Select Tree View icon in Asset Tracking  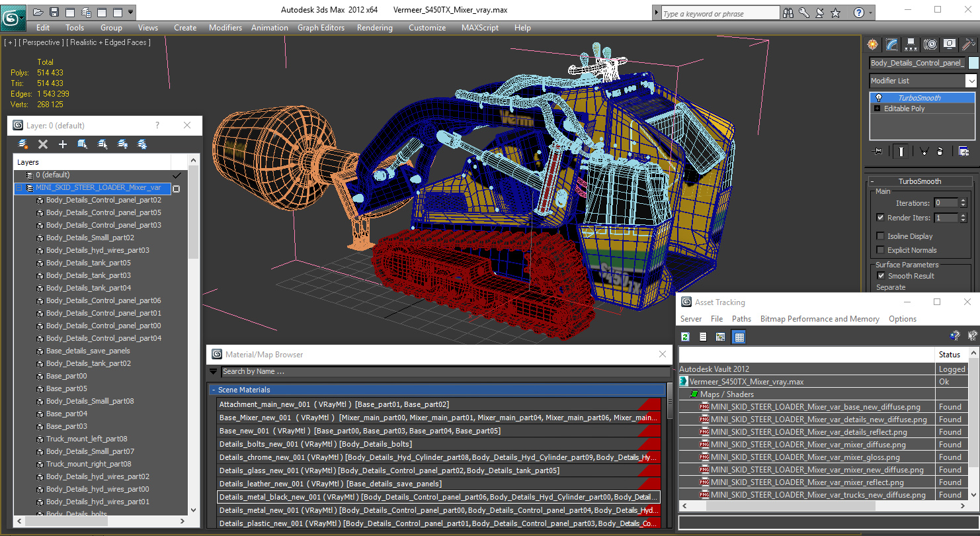tap(721, 337)
